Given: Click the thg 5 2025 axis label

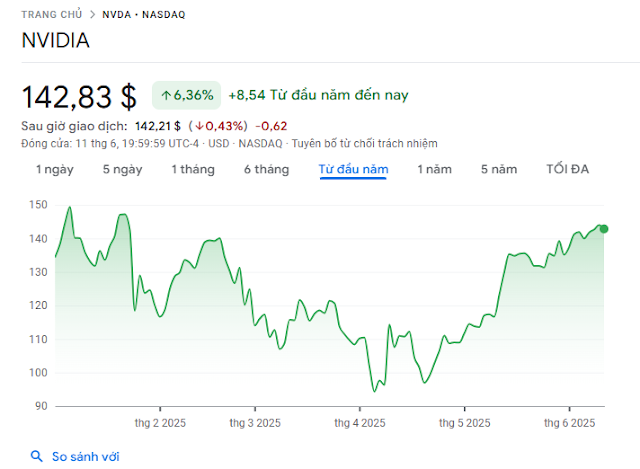Looking at the screenshot, I should pos(464,423).
